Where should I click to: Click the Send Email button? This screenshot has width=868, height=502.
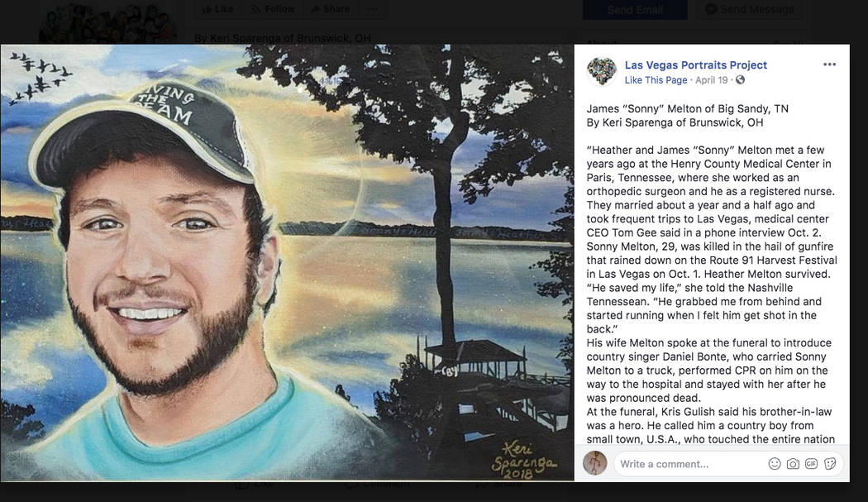coord(634,10)
